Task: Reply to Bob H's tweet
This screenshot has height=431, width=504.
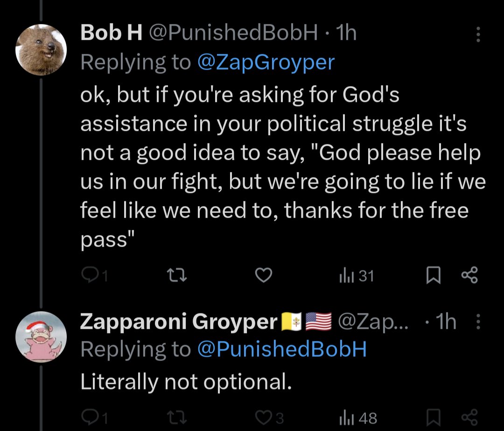Action: 89,276
